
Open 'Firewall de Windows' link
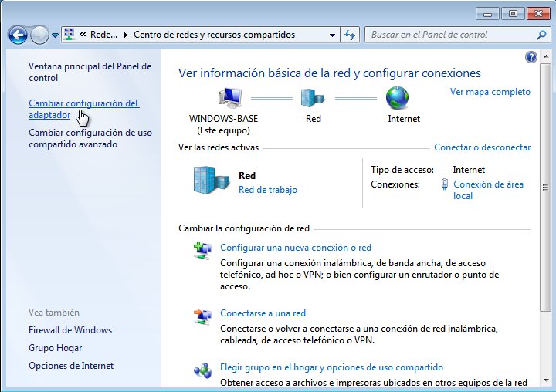(x=70, y=330)
